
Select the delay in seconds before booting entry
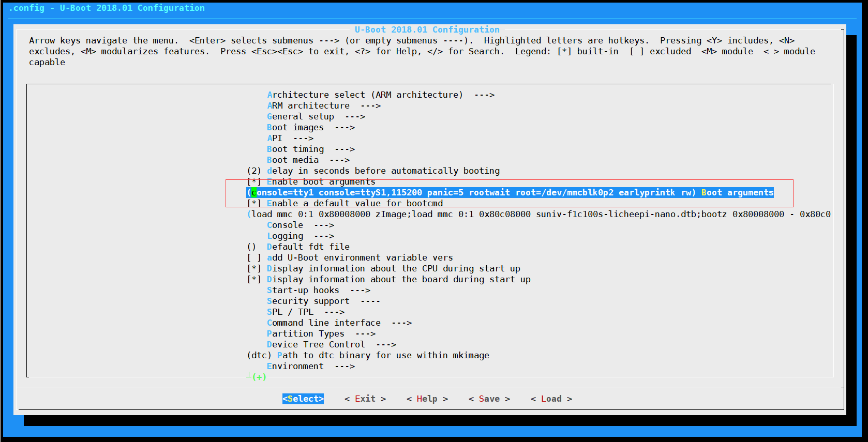(373, 171)
